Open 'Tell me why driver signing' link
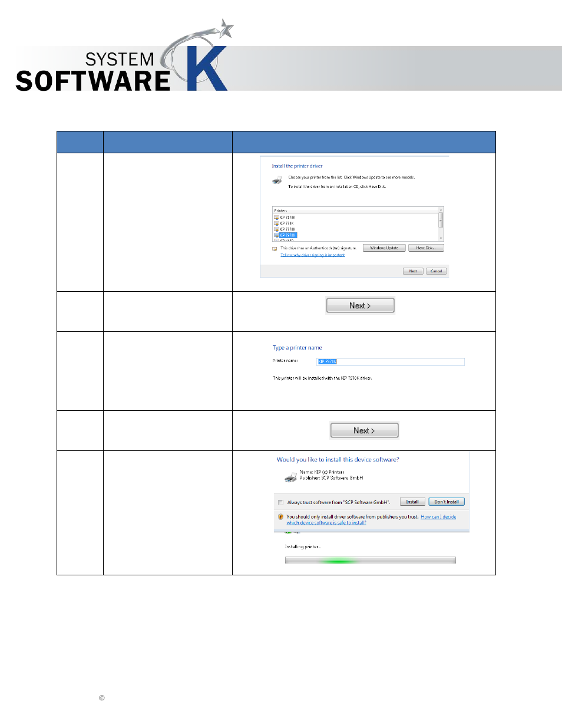 pos(312,255)
